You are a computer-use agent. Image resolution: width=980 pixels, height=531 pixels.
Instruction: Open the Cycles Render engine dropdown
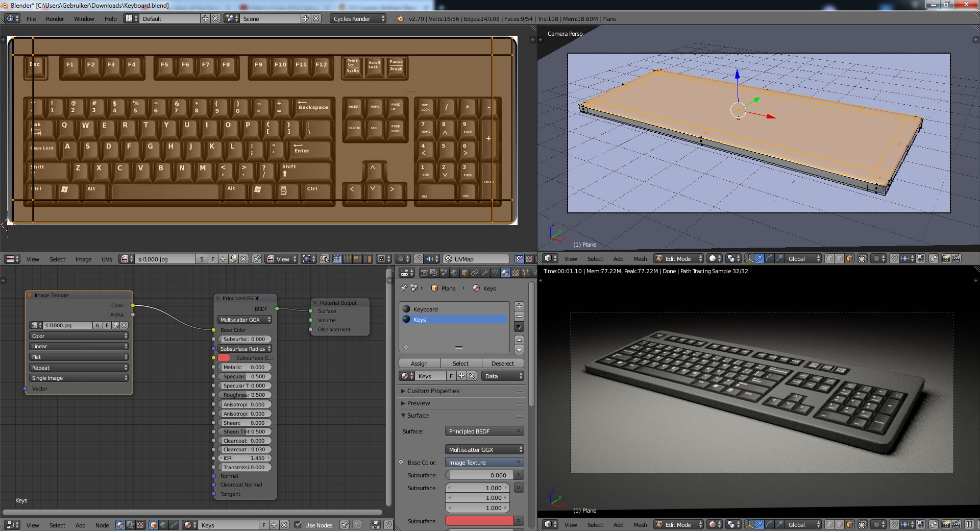[358, 18]
